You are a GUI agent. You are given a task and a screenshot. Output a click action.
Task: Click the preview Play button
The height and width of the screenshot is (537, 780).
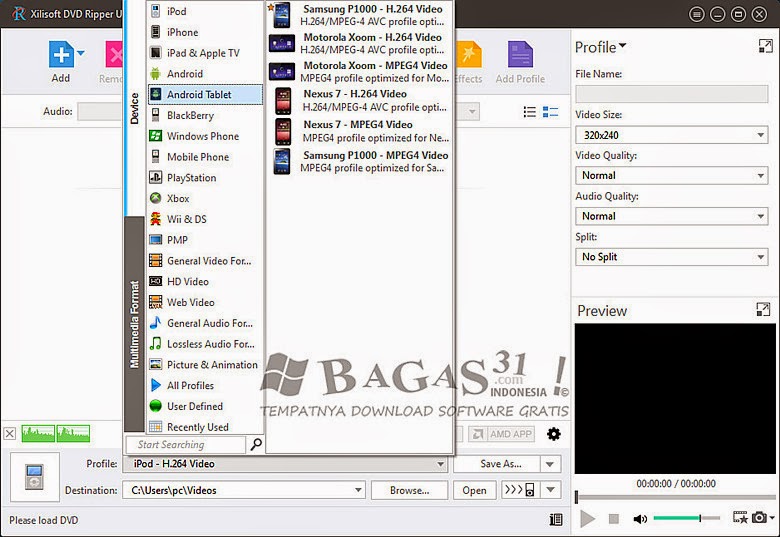coord(587,519)
